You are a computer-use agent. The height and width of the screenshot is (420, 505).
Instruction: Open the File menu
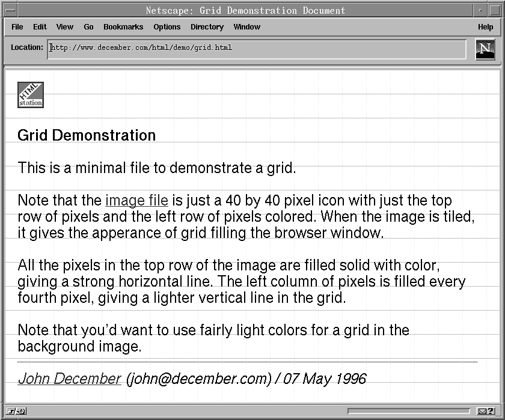click(17, 27)
